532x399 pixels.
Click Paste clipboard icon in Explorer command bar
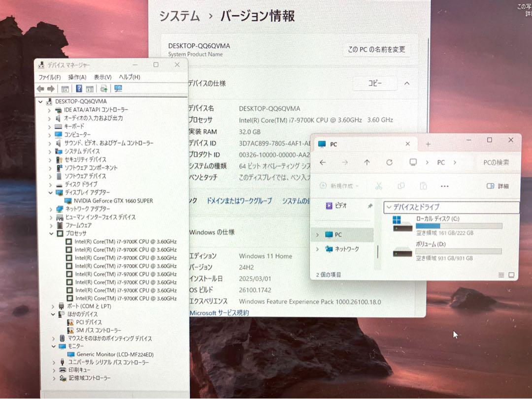[423, 186]
